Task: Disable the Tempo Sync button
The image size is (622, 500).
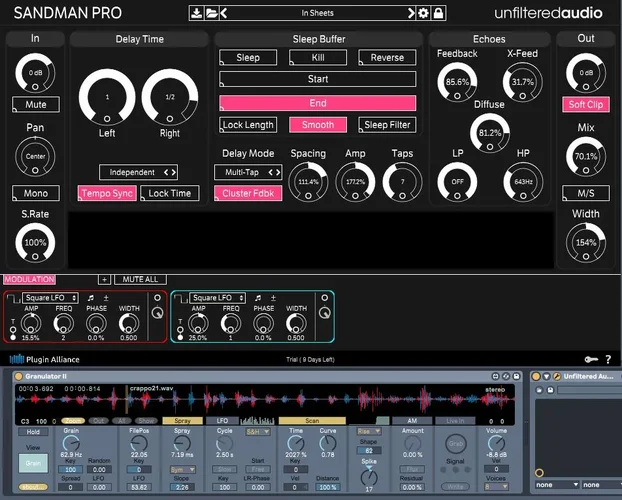Action: tap(106, 193)
